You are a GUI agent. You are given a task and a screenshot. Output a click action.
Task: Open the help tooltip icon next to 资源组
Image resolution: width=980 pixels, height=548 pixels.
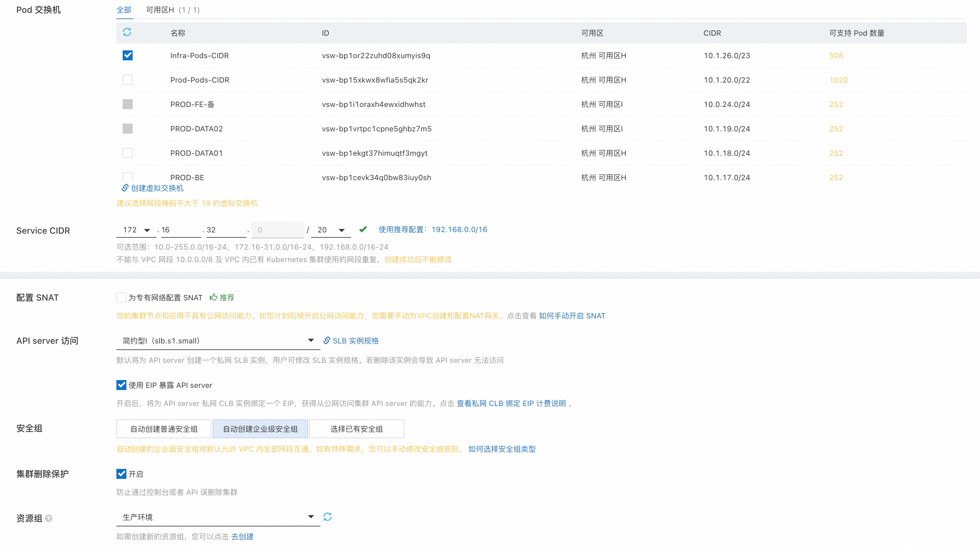click(x=49, y=518)
